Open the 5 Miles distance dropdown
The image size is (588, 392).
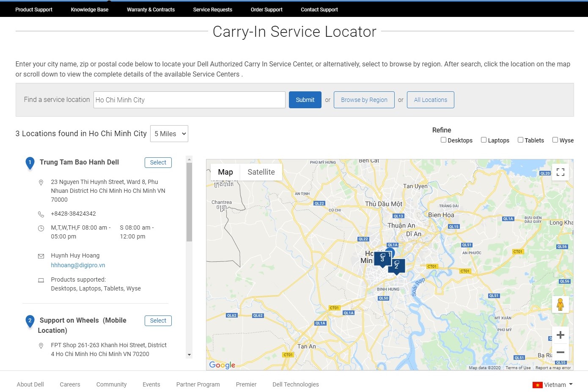pos(169,134)
